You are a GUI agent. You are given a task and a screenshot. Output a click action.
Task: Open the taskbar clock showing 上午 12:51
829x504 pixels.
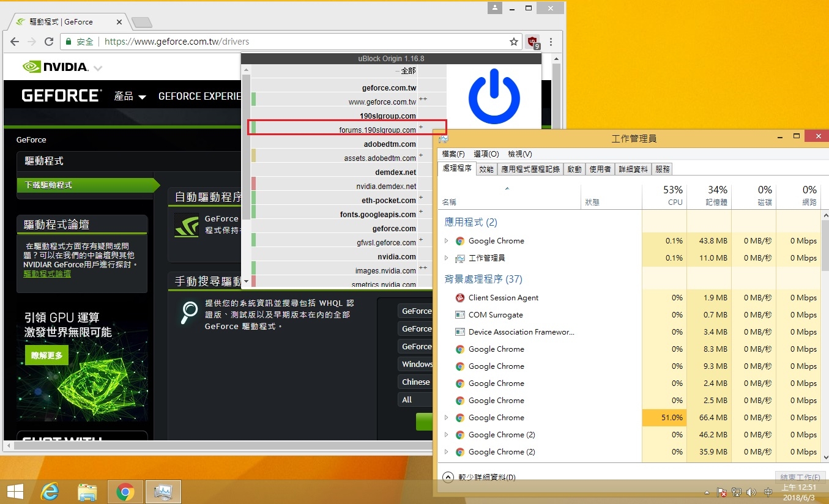click(x=799, y=492)
